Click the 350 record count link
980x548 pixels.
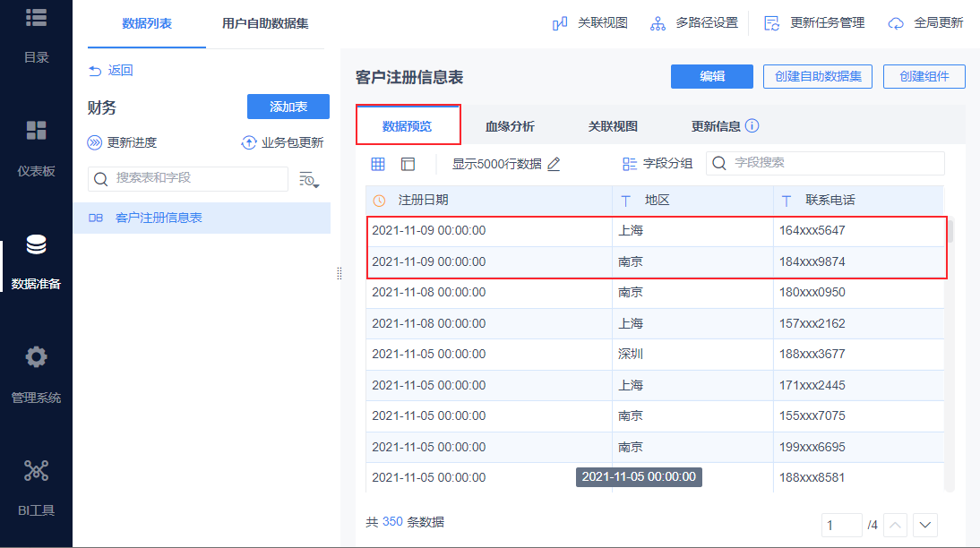pyautogui.click(x=392, y=522)
